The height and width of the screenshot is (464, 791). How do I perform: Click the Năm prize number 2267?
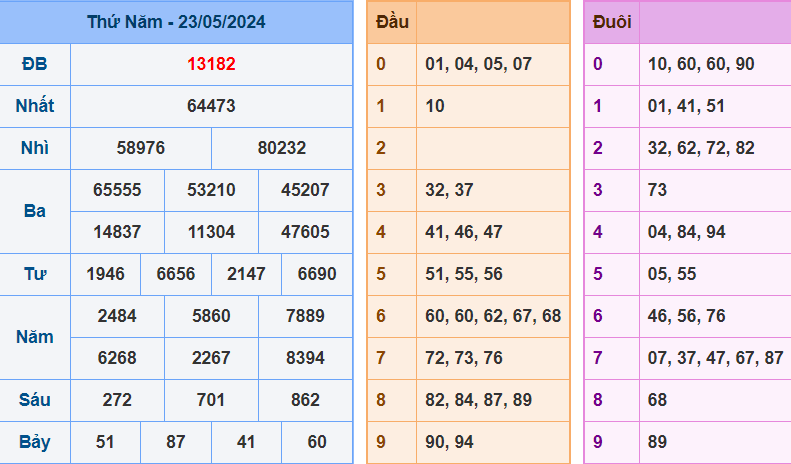coord(211,358)
